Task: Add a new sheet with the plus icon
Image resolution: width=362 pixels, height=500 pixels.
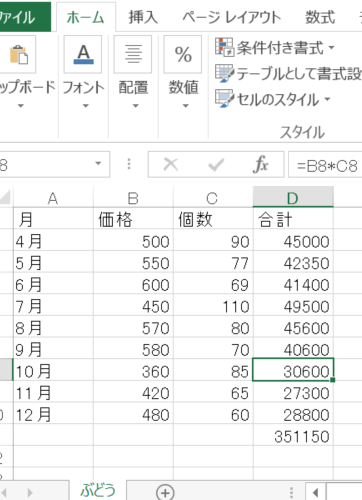Action: click(165, 492)
